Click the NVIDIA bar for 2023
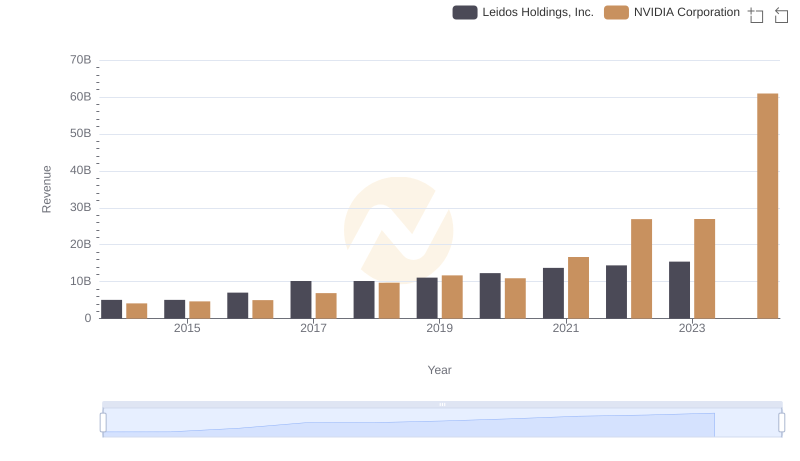 tap(704, 269)
